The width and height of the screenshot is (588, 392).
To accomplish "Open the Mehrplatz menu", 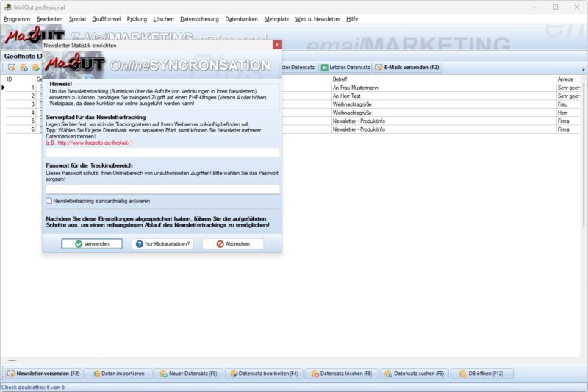I will click(x=276, y=19).
